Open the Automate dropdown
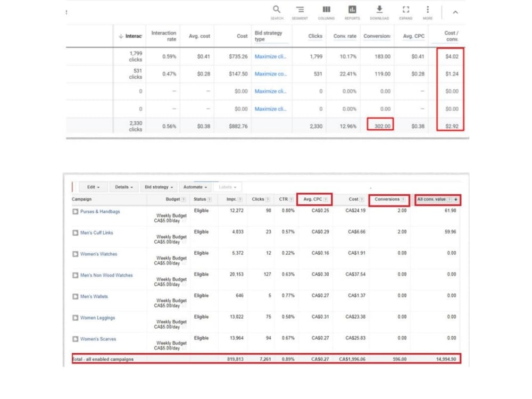This screenshot has width=532, height=399. [x=195, y=187]
